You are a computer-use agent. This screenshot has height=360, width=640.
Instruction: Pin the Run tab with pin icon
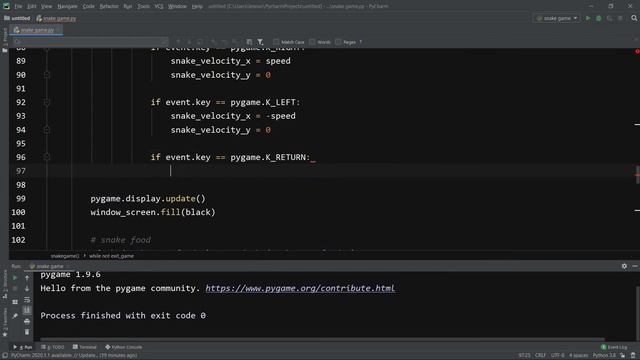tap(15, 316)
